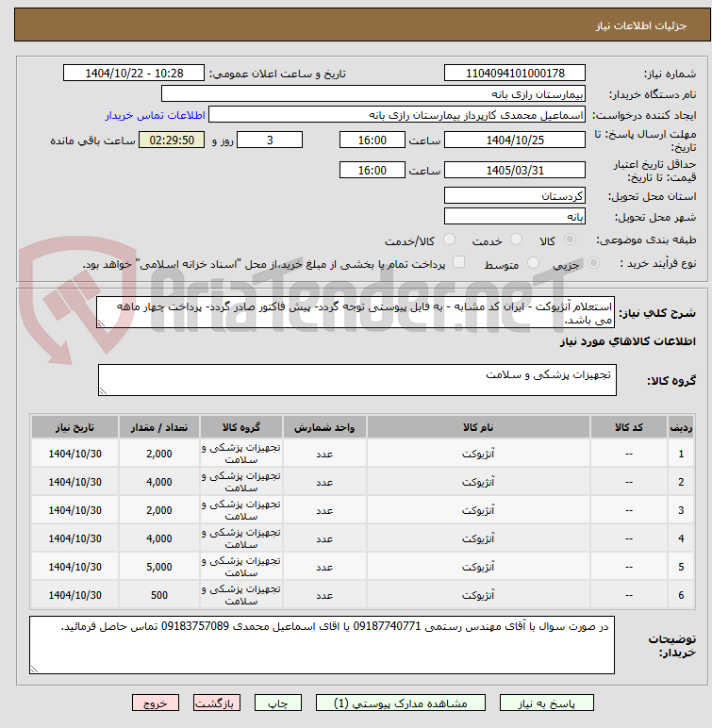712x728 pixels.
Task: Click the requester field اسماعیل محمدی کارپرداز
Action: pyautogui.click(x=397, y=115)
